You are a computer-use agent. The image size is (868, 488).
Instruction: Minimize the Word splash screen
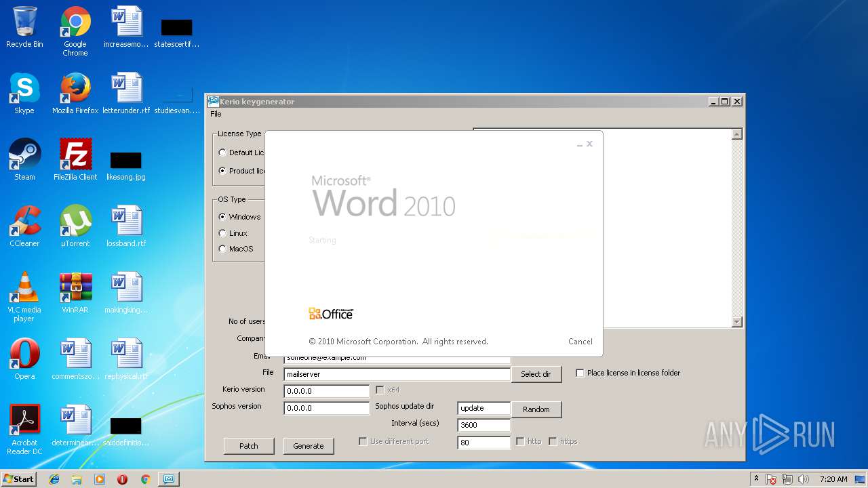click(x=580, y=144)
